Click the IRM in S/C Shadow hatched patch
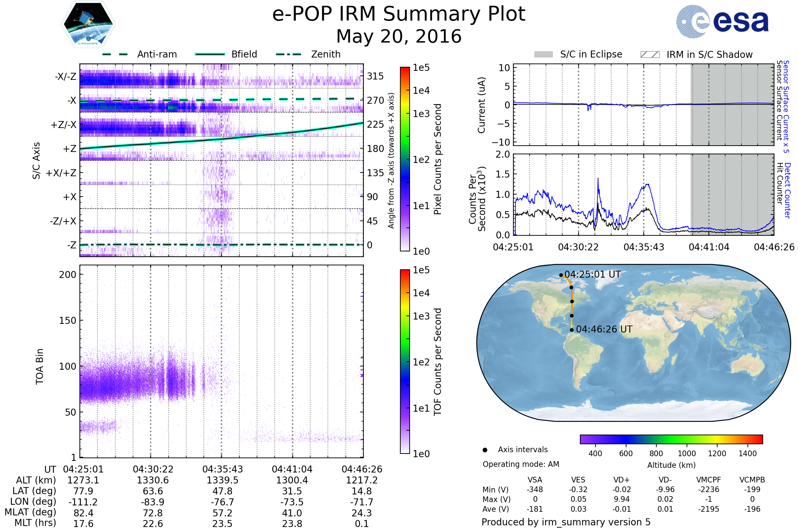Screen dimensions: 798x532 click(650, 55)
